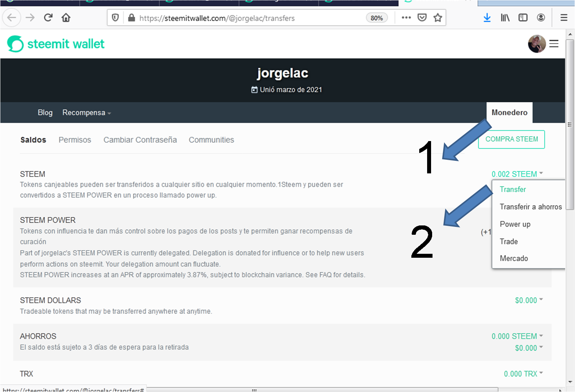Reload the current page
575x392 pixels.
tap(48, 18)
